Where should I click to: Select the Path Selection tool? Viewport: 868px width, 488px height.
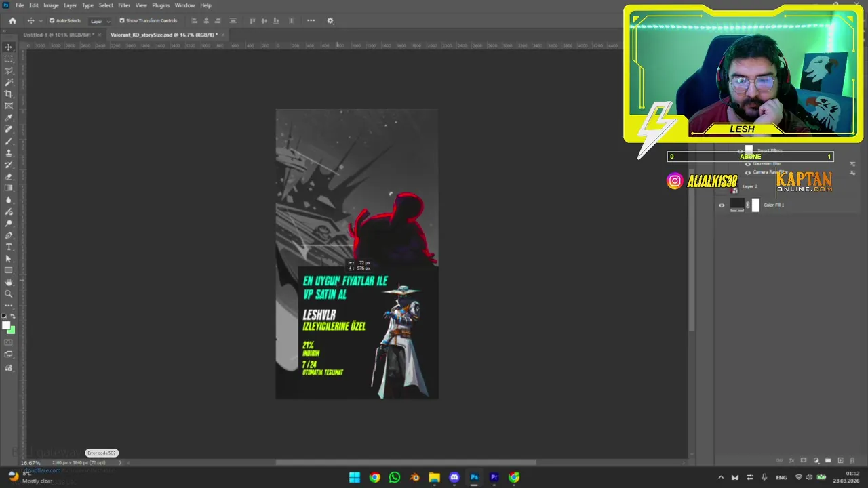9,258
